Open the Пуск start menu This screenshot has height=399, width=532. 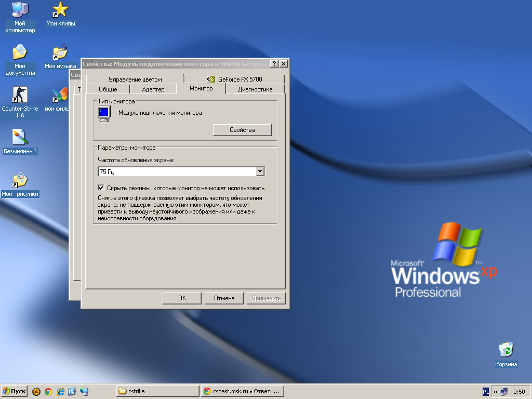(x=14, y=392)
